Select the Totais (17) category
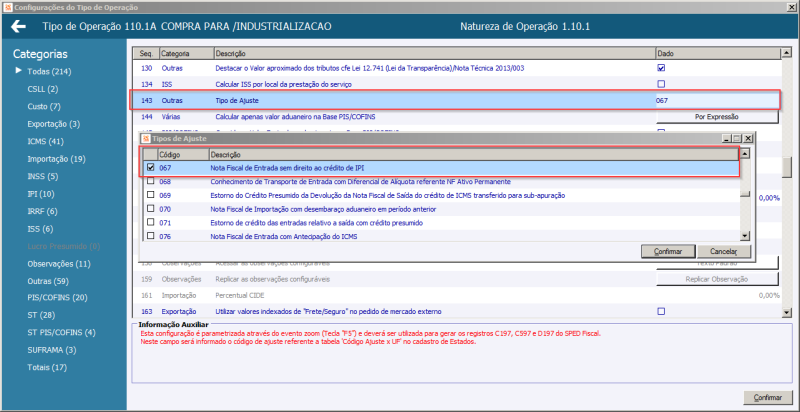This screenshot has width=800, height=412. (47, 367)
